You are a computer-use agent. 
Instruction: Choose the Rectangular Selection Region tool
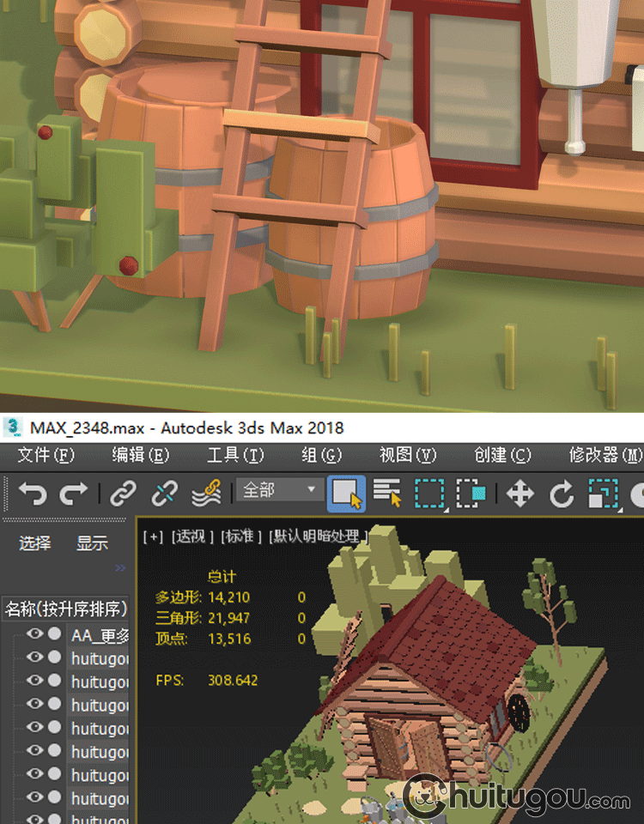pos(429,494)
